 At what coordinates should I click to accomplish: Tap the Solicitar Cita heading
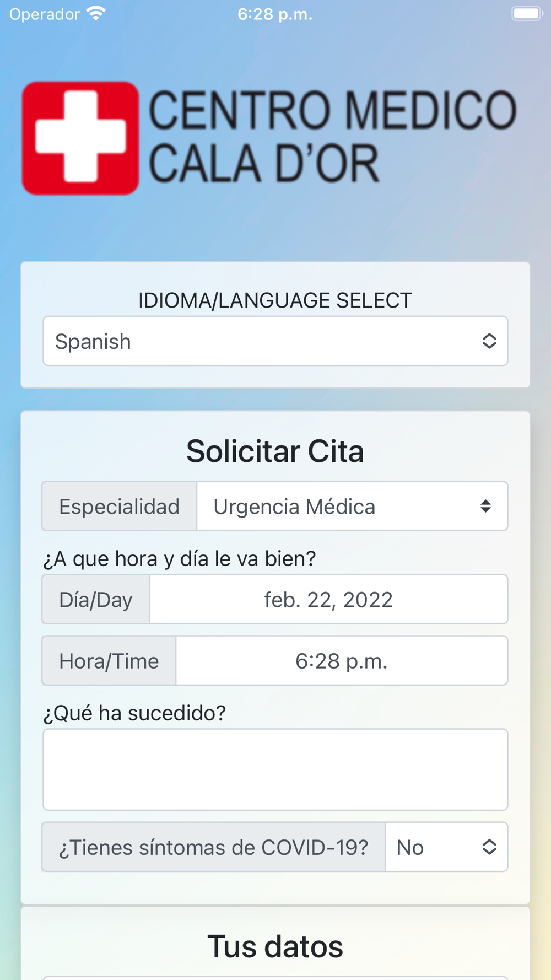[x=275, y=451]
